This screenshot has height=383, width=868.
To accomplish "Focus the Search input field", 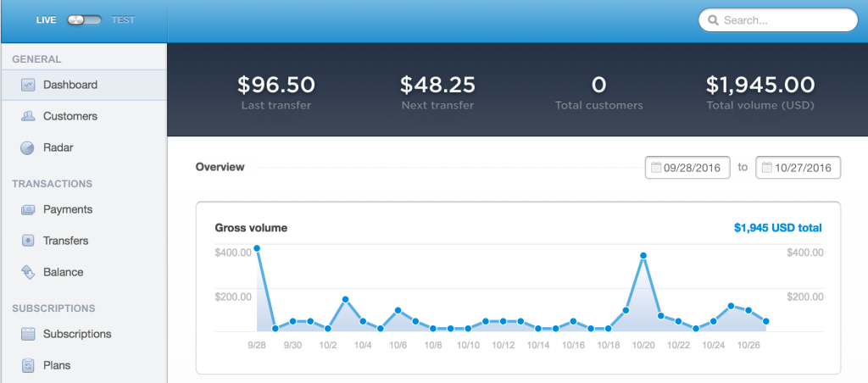I will click(784, 19).
